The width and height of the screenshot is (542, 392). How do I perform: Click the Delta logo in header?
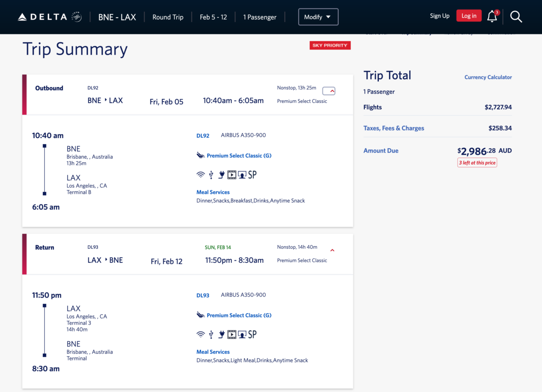[x=50, y=17]
